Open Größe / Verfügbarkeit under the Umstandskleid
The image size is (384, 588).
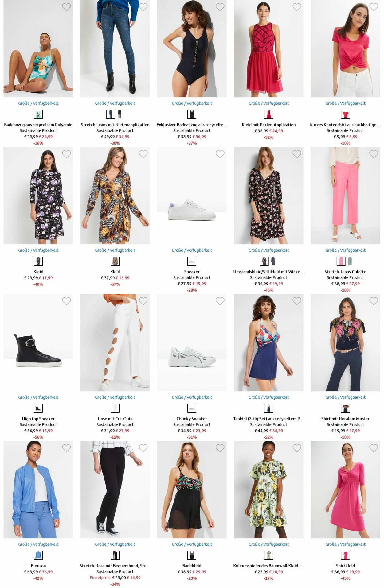pos(268,250)
